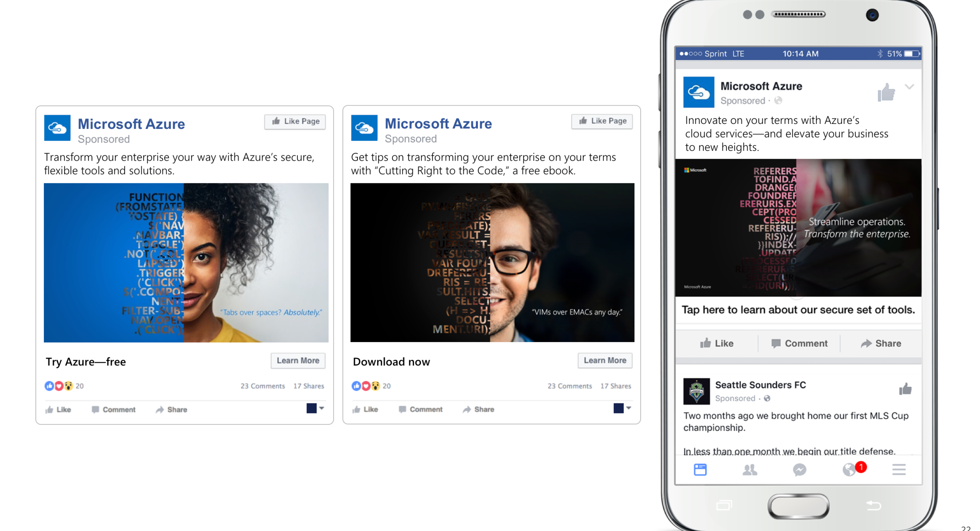Comment on the Download now ad post
The height and width of the screenshot is (531, 980).
420,410
